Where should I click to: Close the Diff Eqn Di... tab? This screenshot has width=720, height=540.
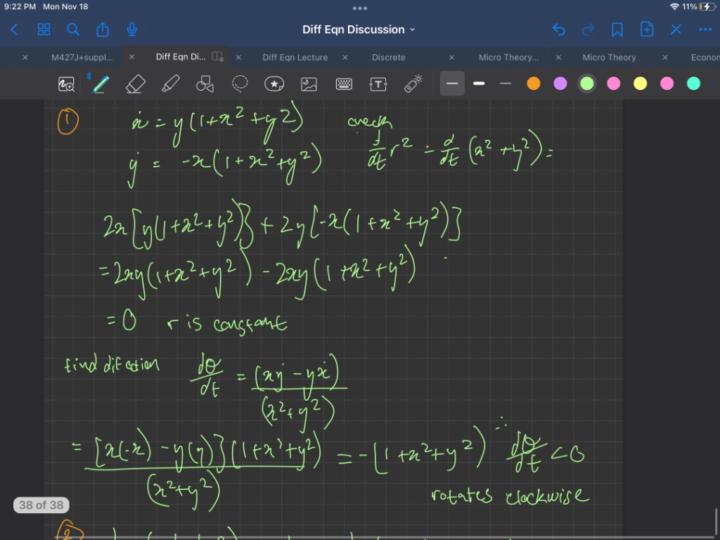132,57
